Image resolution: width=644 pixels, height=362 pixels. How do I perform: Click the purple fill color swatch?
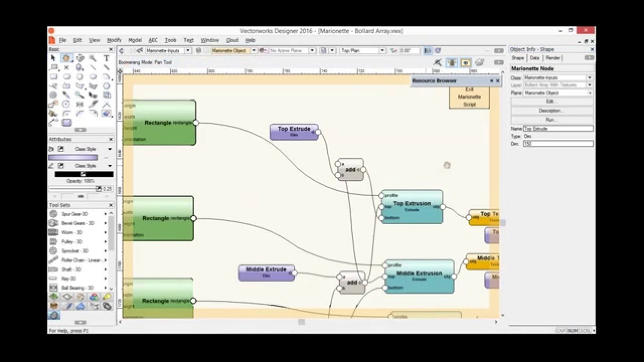tap(73, 157)
